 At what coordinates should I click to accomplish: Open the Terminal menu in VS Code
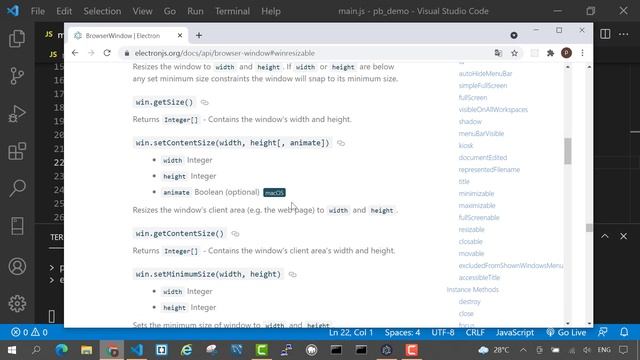232,11
